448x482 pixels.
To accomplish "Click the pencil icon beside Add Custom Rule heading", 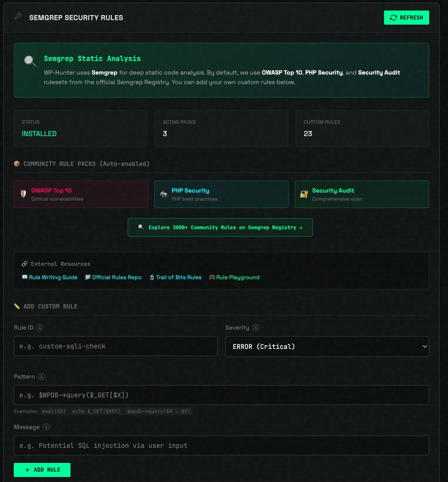I will pos(17,306).
